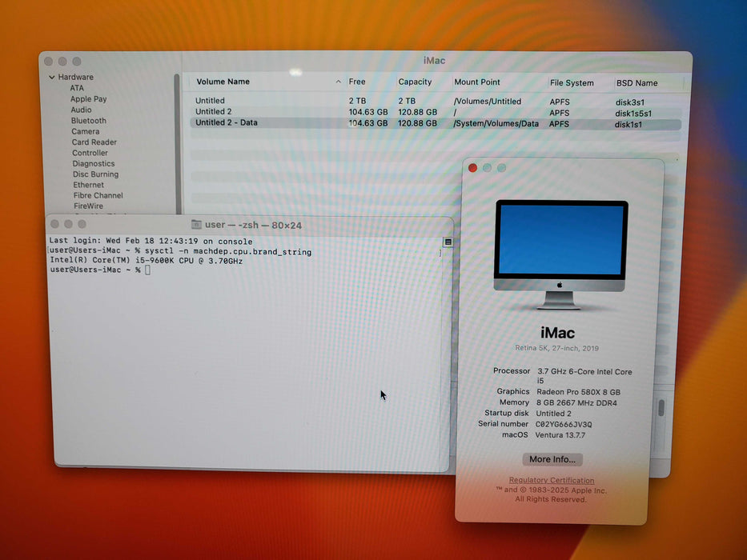
Task: Select Bluetooth in the Hardware list
Action: coord(89,121)
